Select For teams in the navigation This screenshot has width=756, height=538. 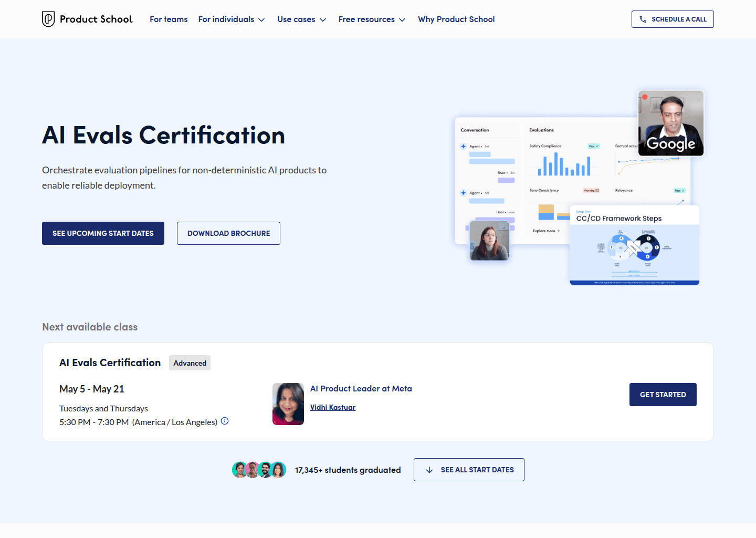pos(169,19)
